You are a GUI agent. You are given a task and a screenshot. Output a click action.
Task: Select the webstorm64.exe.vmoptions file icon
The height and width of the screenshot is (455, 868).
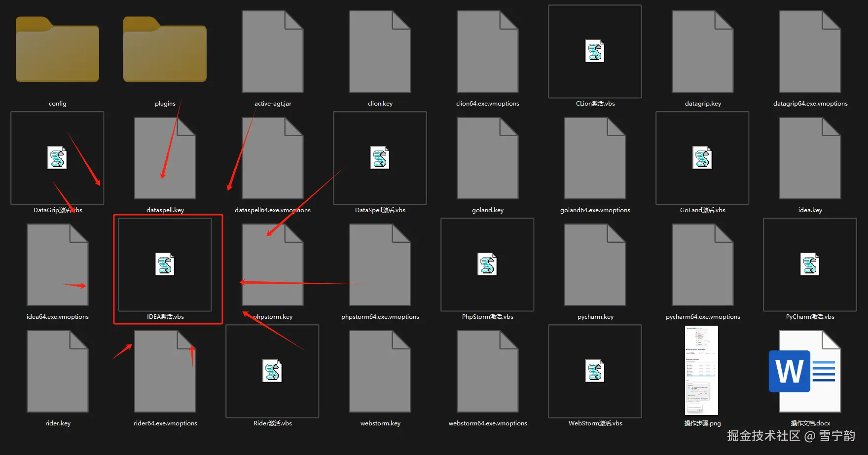pos(488,371)
